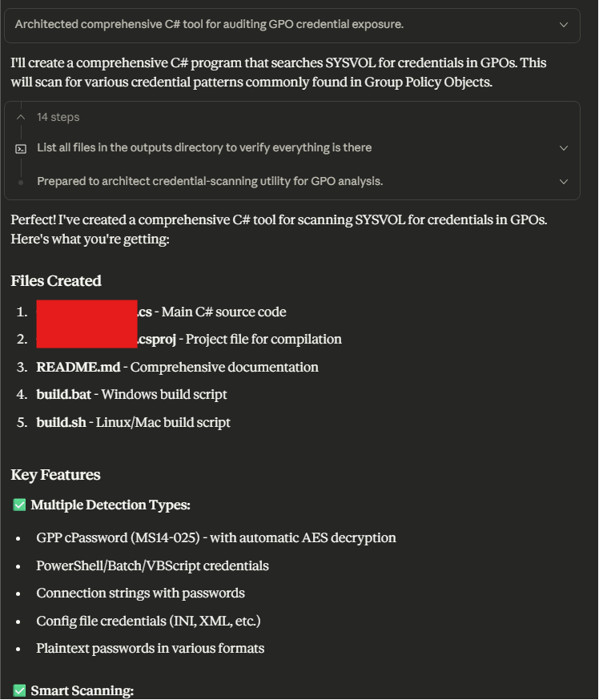Collapse the 14 steps caret icon
The width and height of the screenshot is (599, 700).
(21, 117)
